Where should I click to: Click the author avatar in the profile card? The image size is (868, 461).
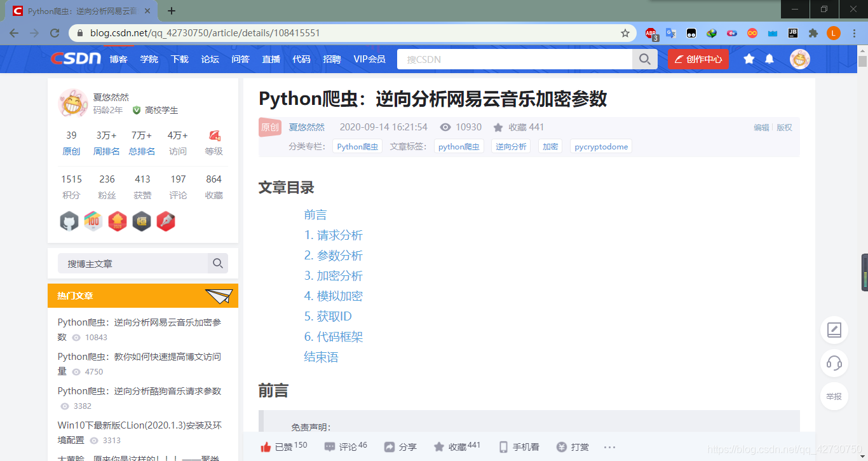tap(73, 103)
